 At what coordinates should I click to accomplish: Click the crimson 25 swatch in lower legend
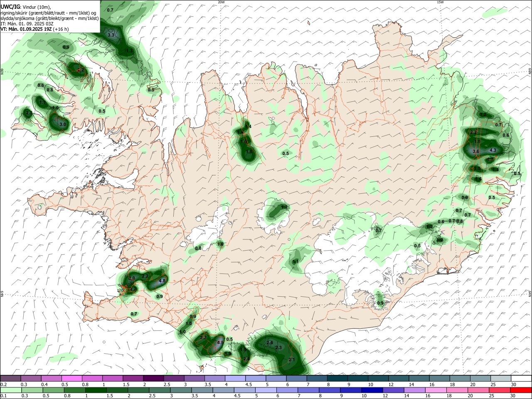click(500, 390)
